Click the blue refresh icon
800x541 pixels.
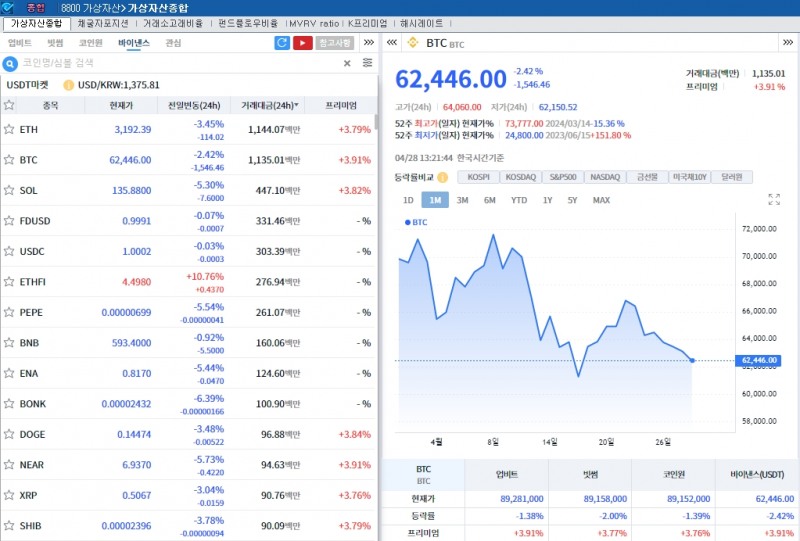pyautogui.click(x=282, y=43)
